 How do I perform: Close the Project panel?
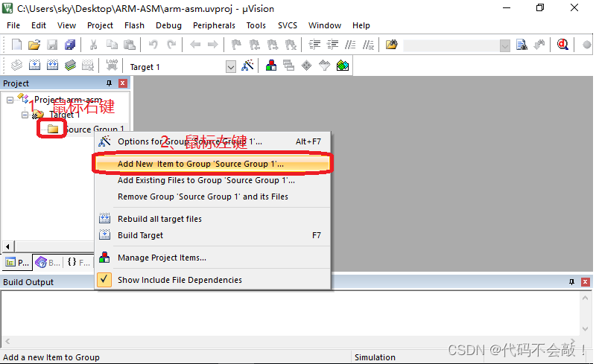[x=123, y=83]
